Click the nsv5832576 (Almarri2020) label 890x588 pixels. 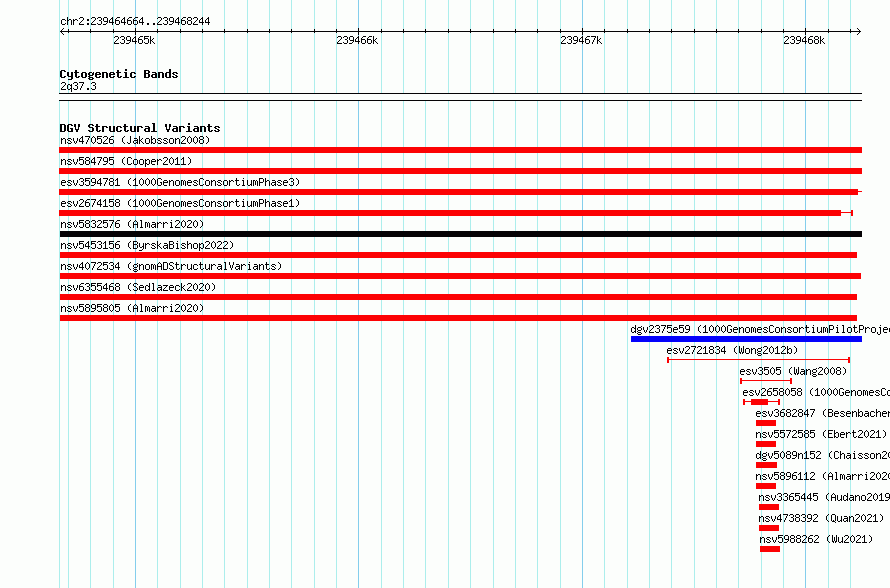[x=132, y=224]
